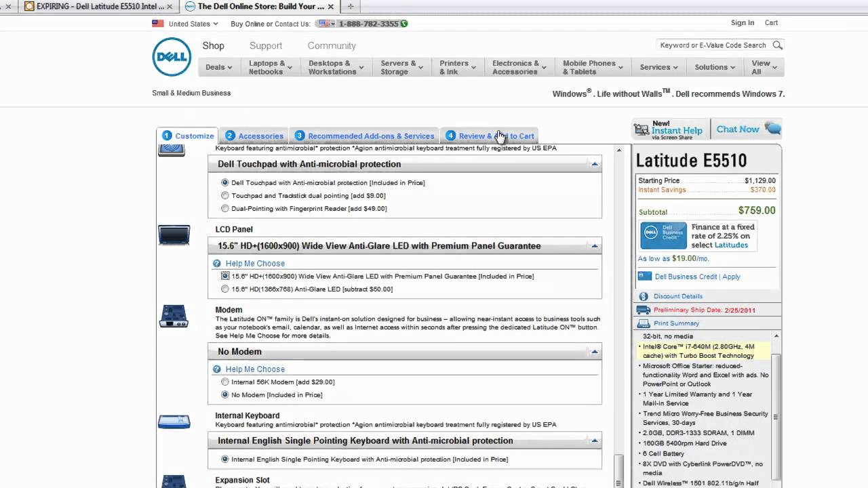The height and width of the screenshot is (488, 868).
Task: Click the 1-888-782-3355 phone number
Action: click(369, 24)
